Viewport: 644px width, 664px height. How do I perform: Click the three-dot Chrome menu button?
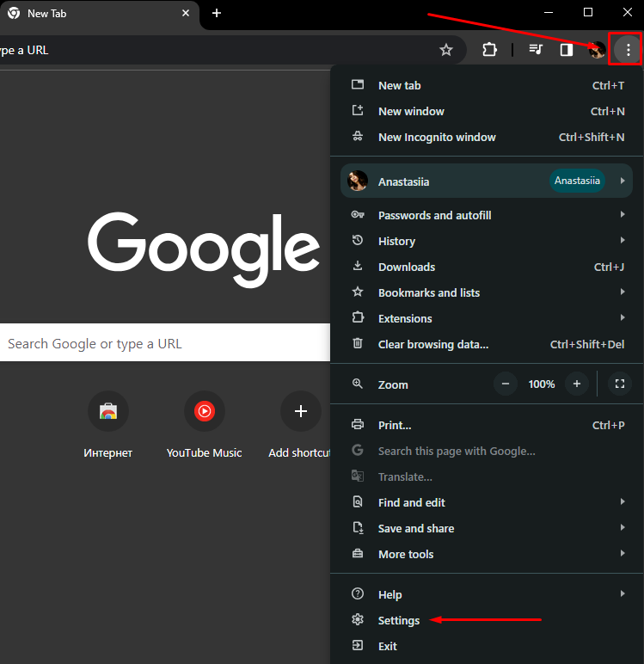(x=628, y=50)
